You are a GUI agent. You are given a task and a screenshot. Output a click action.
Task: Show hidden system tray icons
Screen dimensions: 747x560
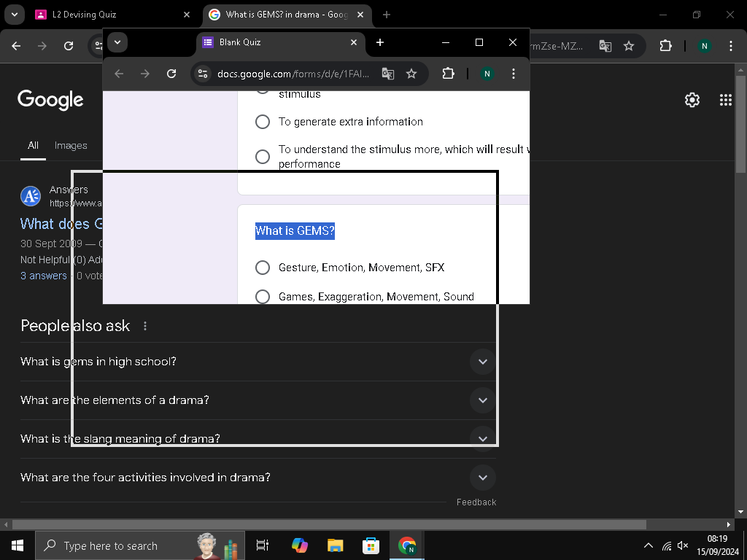pyautogui.click(x=649, y=545)
